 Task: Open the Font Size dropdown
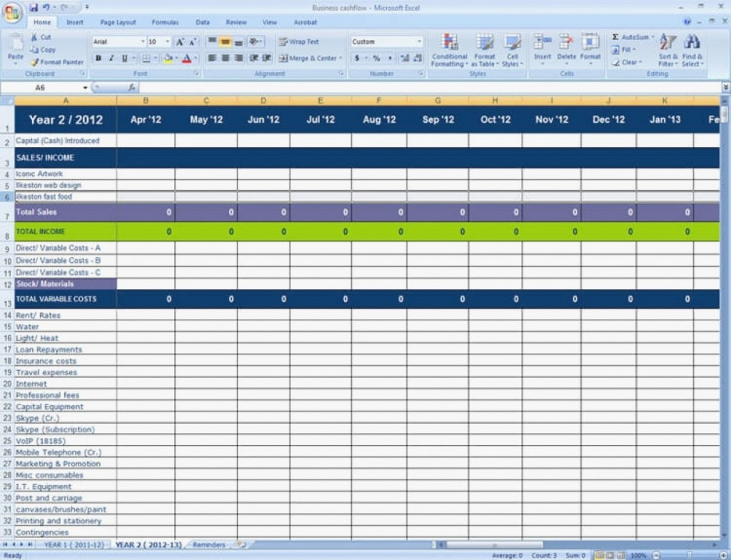tap(168, 41)
